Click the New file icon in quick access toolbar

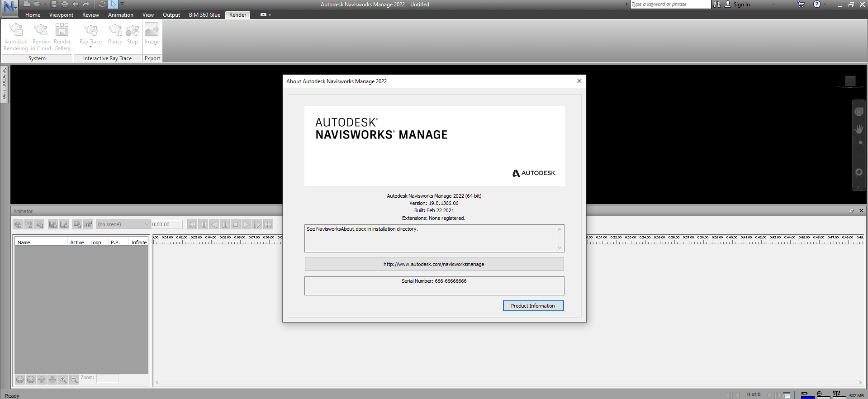27,4
